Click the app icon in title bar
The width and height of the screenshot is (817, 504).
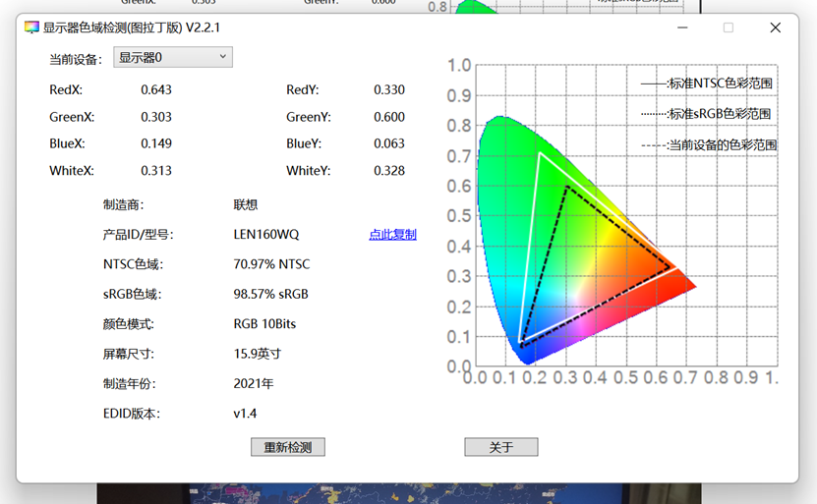[x=31, y=28]
